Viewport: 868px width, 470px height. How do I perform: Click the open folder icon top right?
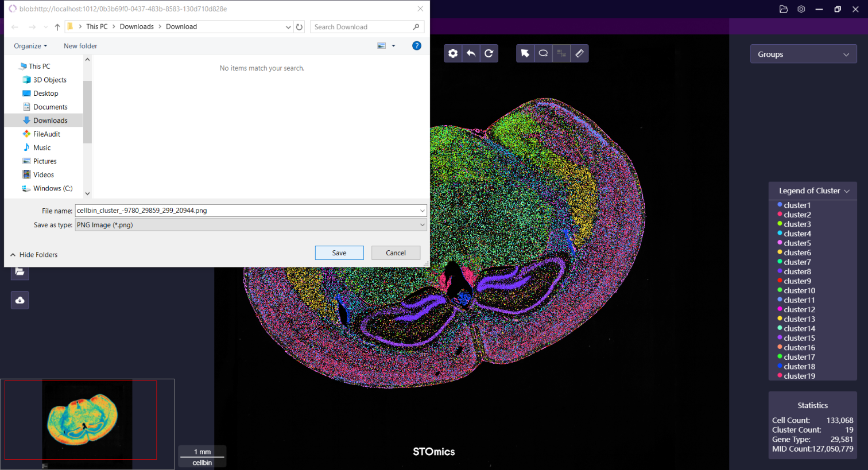(x=784, y=9)
